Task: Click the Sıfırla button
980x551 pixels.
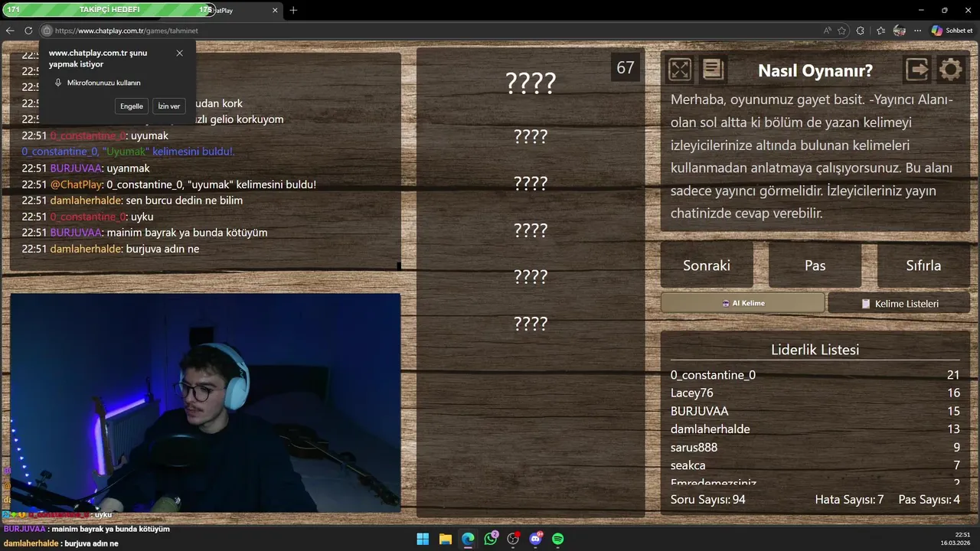Action: (x=923, y=266)
